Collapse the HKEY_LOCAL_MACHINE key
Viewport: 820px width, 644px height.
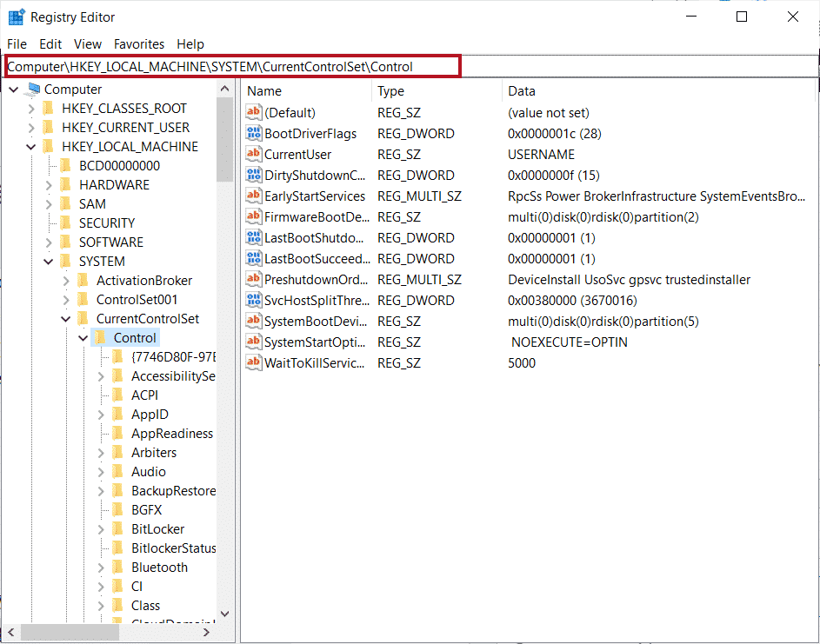[30, 147]
